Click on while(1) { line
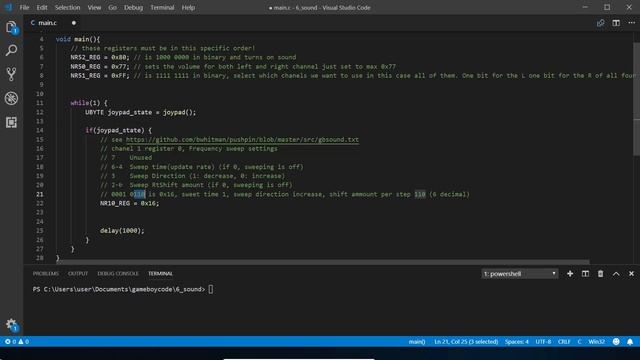640x360 pixels. click(89, 103)
